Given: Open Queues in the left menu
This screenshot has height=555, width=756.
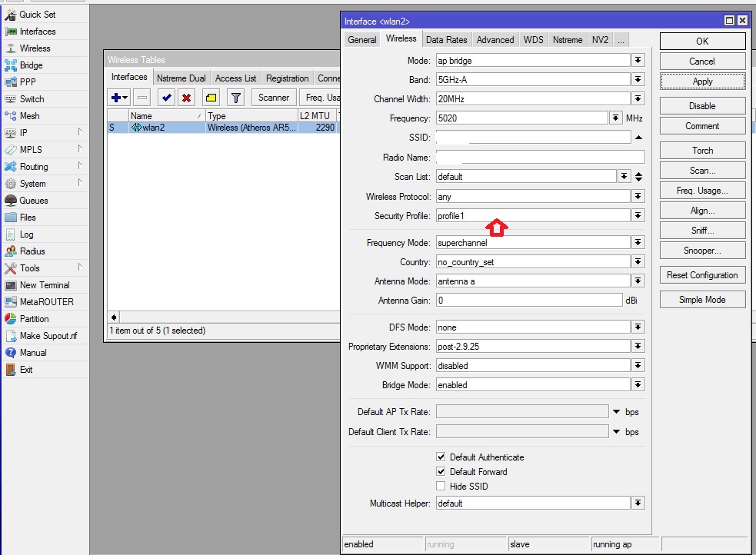Looking at the screenshot, I should click(x=34, y=201).
